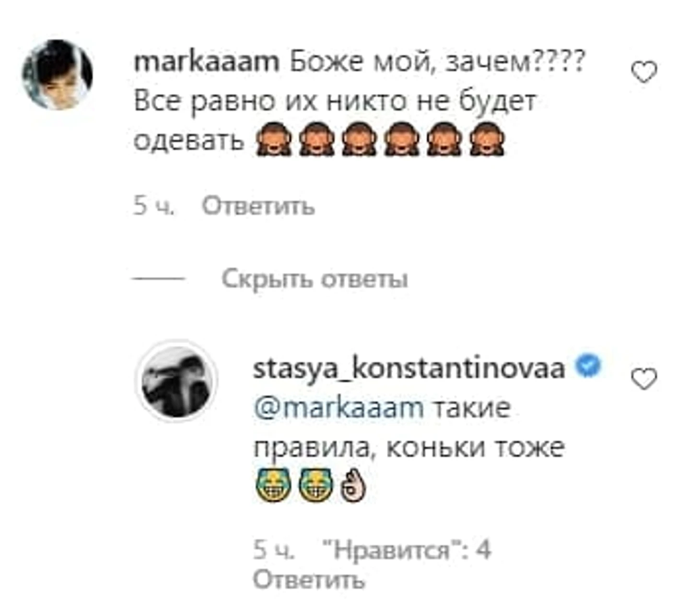700x606 pixels.
Task: Click the 5 ч. timestamp on markaaam's comment
Action: point(154,206)
